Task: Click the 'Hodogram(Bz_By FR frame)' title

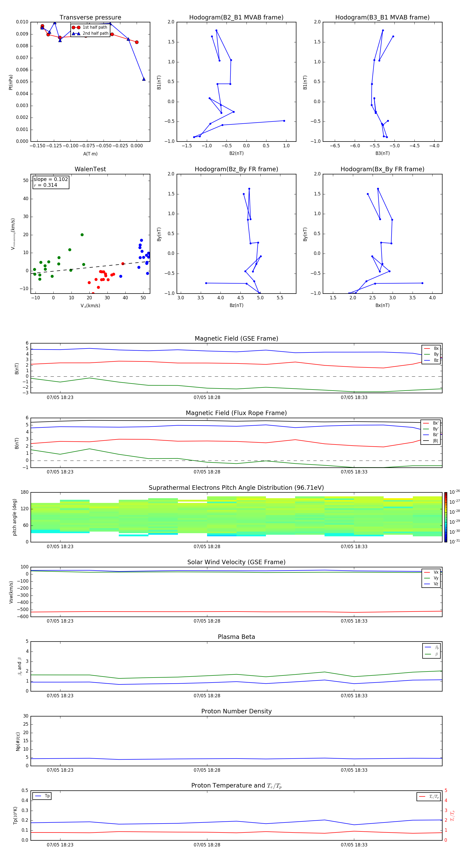Action: [236, 169]
